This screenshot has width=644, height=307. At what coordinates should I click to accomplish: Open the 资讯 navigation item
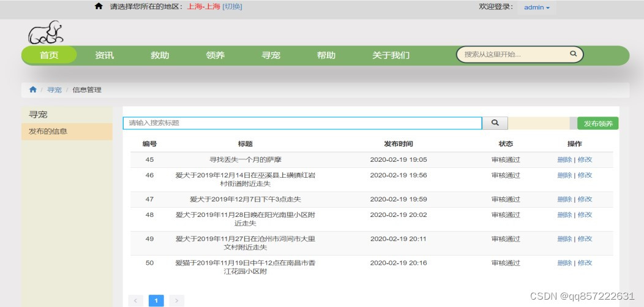104,55
